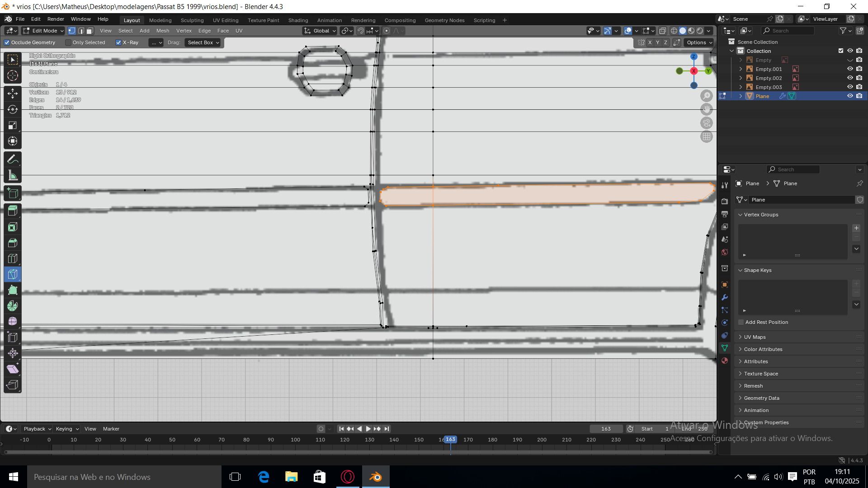Image resolution: width=868 pixels, height=488 pixels.
Task: Open the Material properties tab
Action: point(725,361)
